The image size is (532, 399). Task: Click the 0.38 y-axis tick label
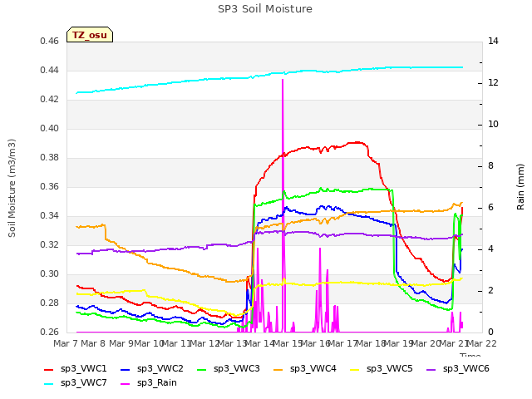coord(50,157)
